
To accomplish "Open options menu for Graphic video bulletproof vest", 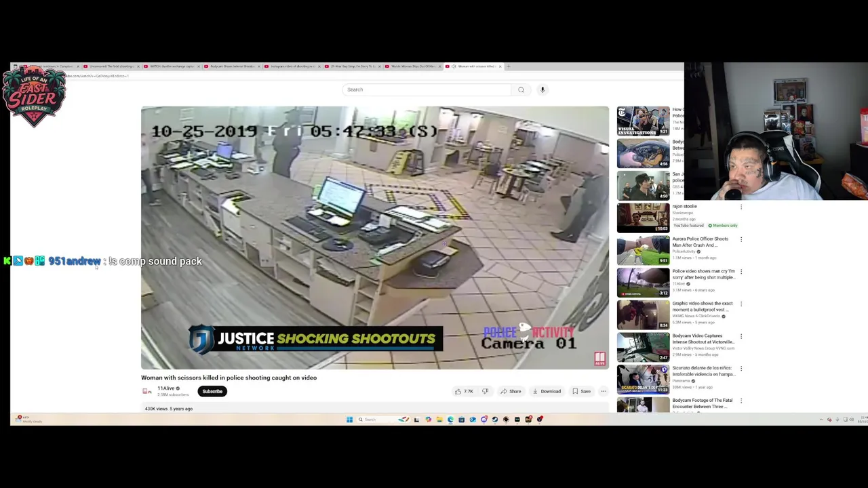I will tap(741, 304).
